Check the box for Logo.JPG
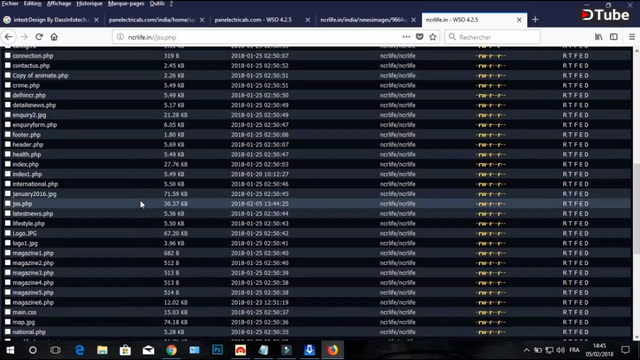640x360 pixels. (x=8, y=233)
